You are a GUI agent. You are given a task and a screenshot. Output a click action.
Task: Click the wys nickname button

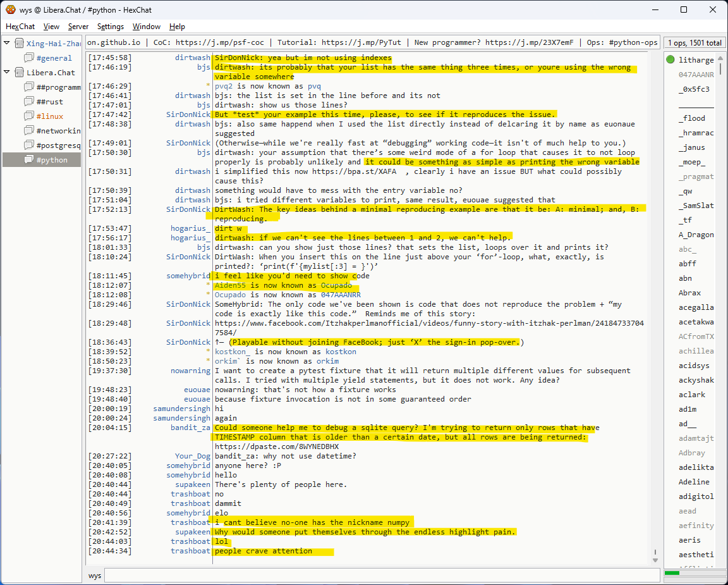click(x=95, y=576)
